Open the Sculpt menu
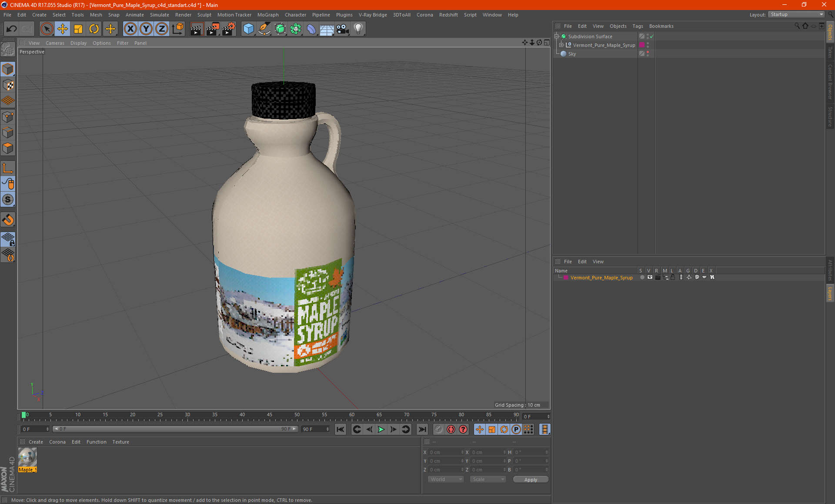Screen dimensions: 835x504 pyautogui.click(x=204, y=15)
